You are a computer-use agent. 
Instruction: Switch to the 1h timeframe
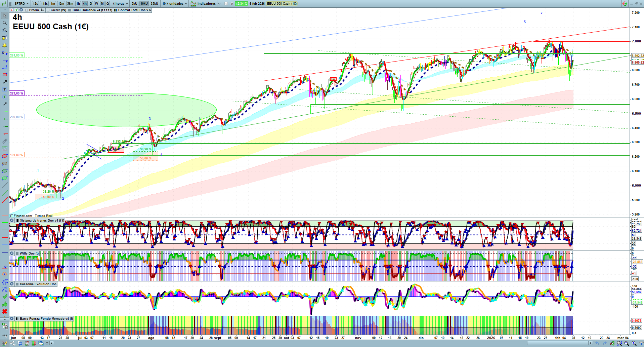[x=78, y=4]
